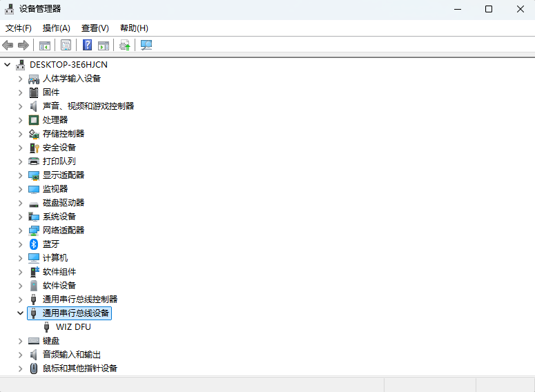Viewport: 535px width, 392px height.
Task: Expand the 处理器 processors category
Action: click(x=21, y=120)
